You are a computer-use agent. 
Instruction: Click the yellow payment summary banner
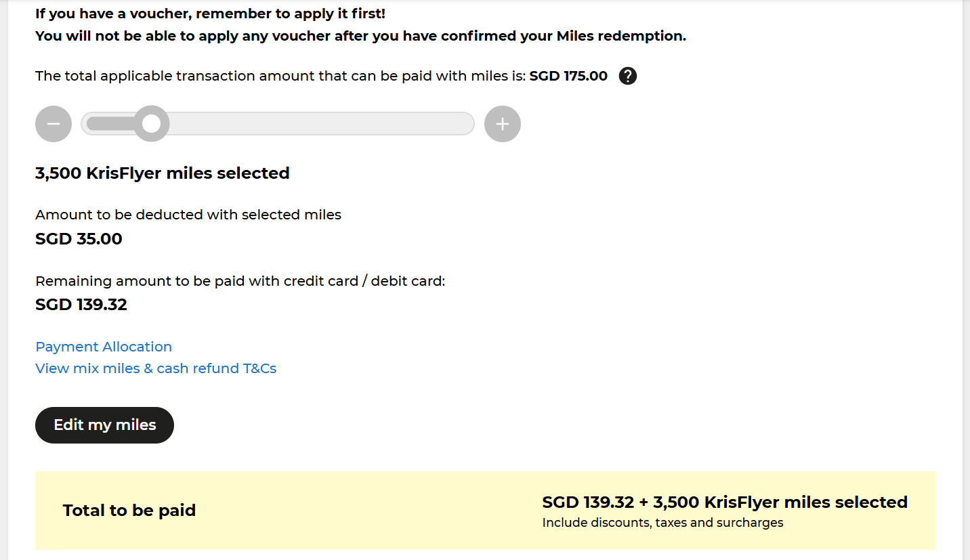coord(485,510)
